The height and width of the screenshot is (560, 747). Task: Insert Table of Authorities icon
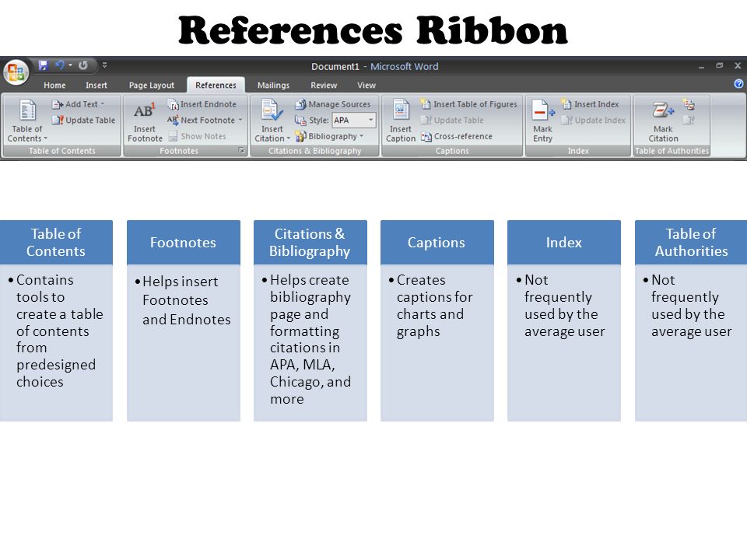pos(689,104)
